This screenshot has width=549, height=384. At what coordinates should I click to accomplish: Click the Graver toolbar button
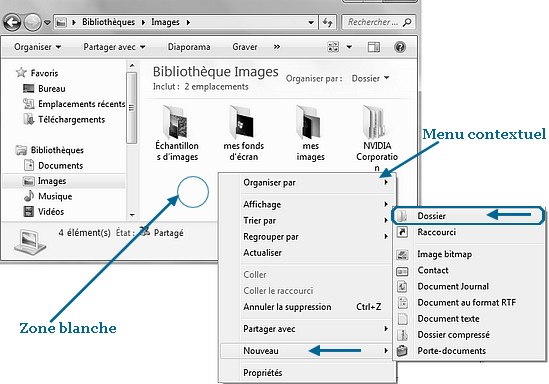click(245, 47)
